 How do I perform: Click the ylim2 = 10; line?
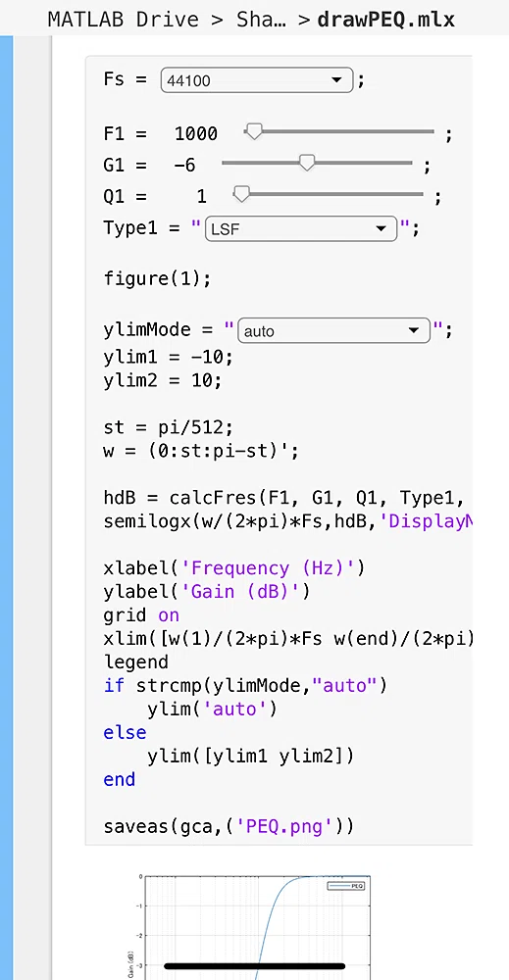tap(163, 380)
